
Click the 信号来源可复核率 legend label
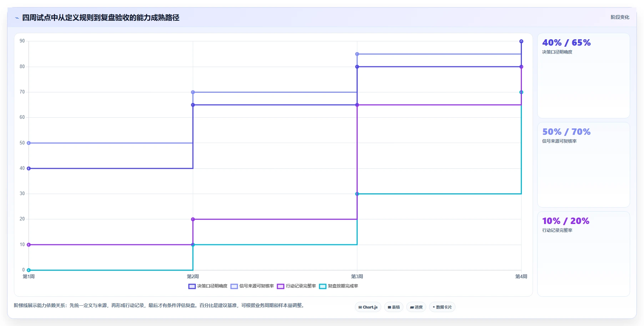(x=257, y=286)
